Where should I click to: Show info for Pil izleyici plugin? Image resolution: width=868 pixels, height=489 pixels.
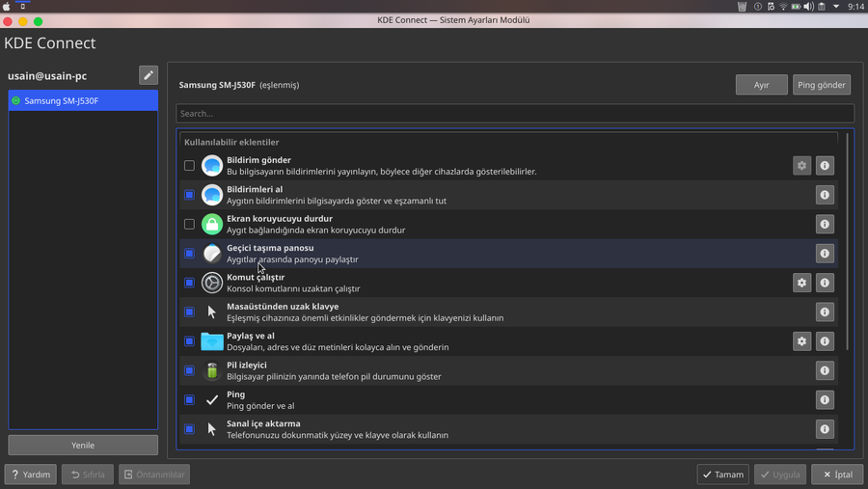click(x=825, y=370)
